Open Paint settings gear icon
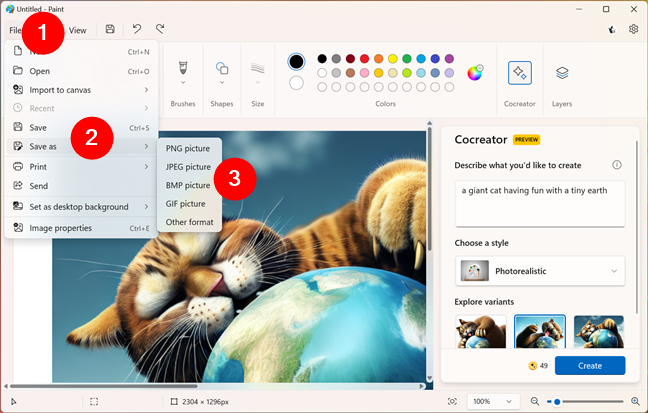648x413 pixels. 633,29
